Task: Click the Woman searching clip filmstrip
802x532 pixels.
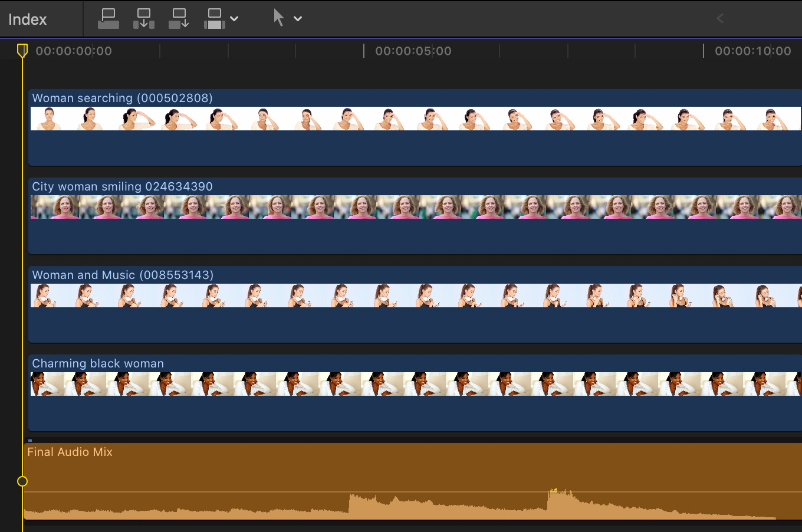Action: tap(416, 119)
